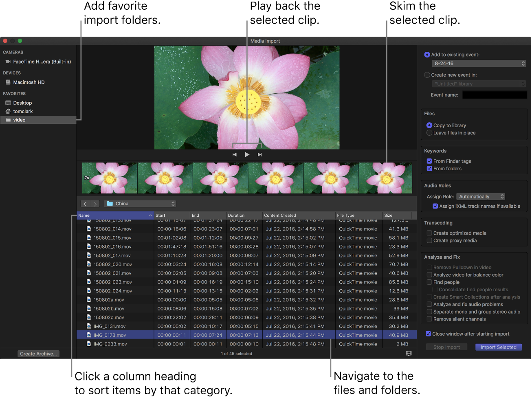Play the selected clip
The image size is (532, 400).
247,155
